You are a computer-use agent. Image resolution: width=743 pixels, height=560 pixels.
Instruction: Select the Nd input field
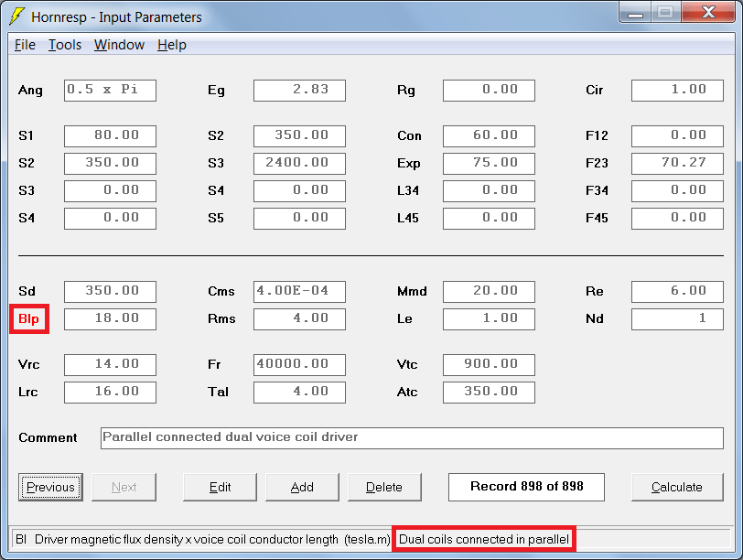pos(678,319)
